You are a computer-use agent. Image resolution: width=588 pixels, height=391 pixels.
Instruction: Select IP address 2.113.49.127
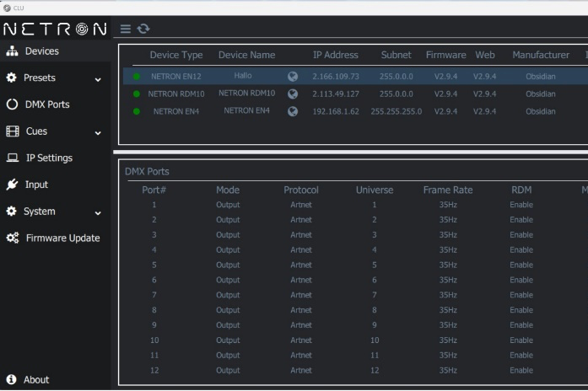(x=336, y=94)
